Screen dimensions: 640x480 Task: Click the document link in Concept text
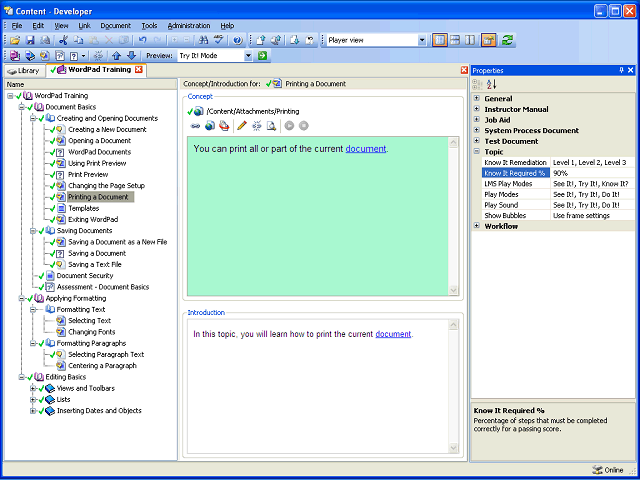click(365, 149)
